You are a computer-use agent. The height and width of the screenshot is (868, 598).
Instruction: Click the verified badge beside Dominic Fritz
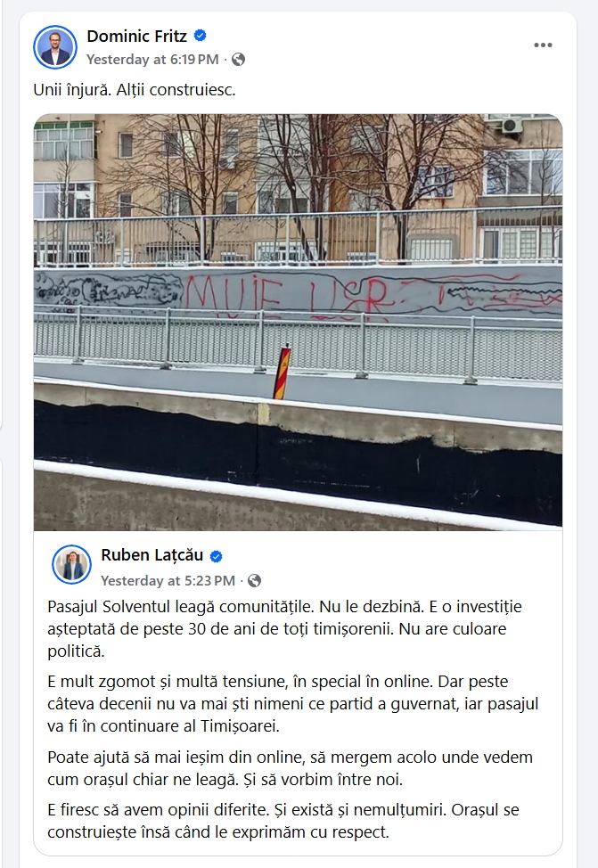click(x=201, y=36)
